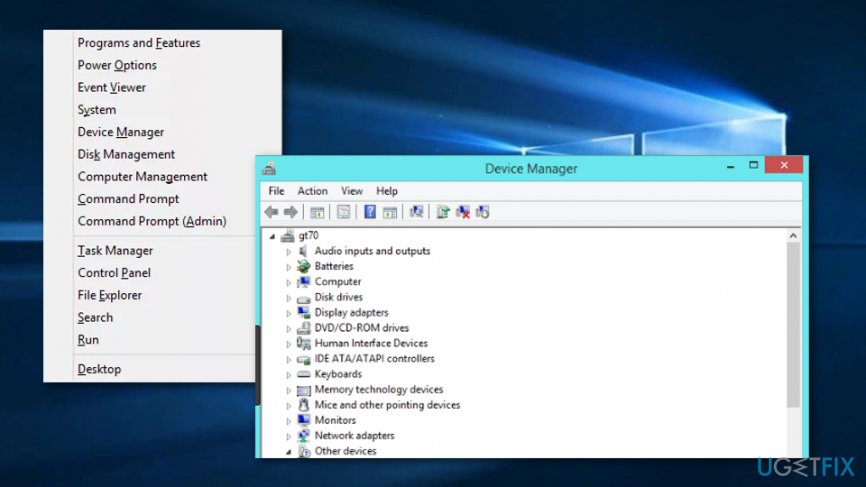Select the Other devices category icon

tap(303, 452)
